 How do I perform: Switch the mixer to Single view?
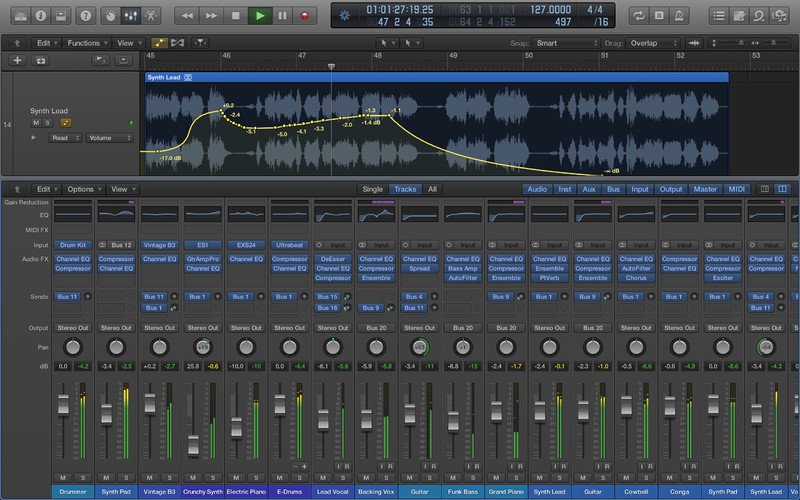(x=372, y=189)
